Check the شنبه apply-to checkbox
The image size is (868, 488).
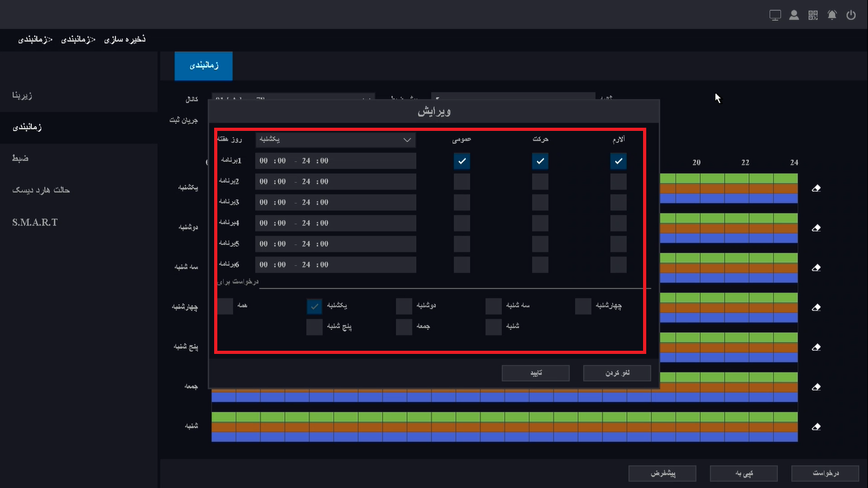494,327
